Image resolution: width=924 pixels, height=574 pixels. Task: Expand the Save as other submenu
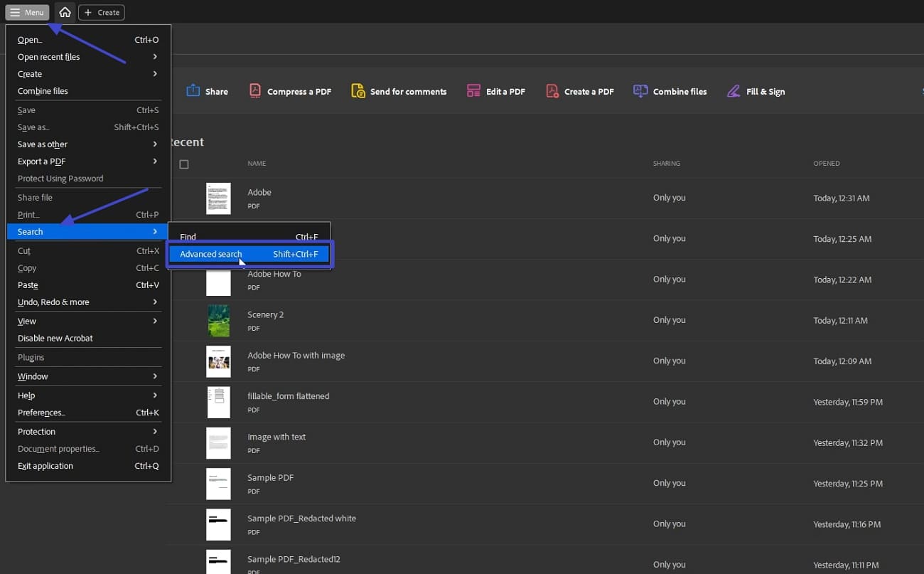pyautogui.click(x=42, y=144)
